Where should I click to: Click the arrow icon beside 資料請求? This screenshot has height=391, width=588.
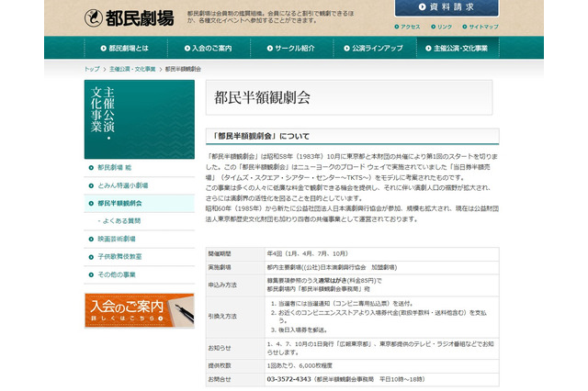(x=423, y=6)
